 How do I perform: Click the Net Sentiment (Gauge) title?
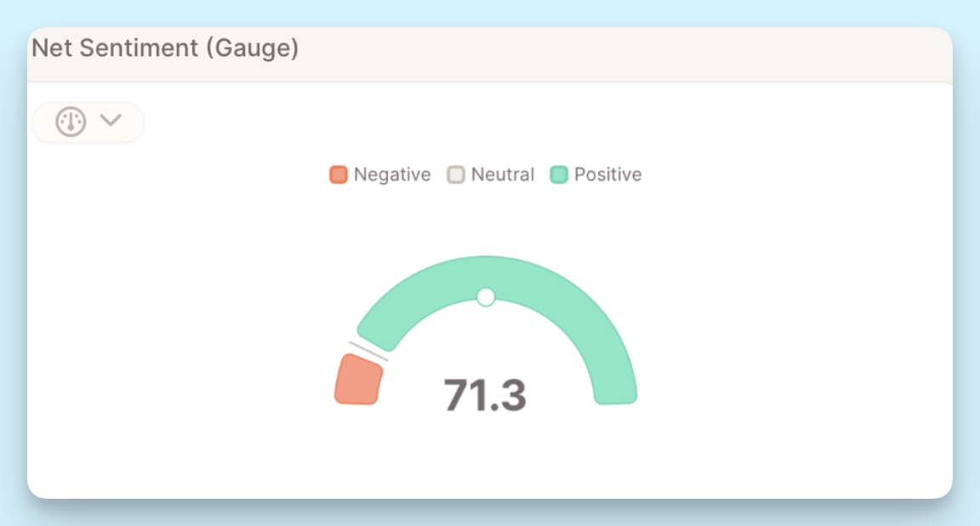pyautogui.click(x=164, y=48)
